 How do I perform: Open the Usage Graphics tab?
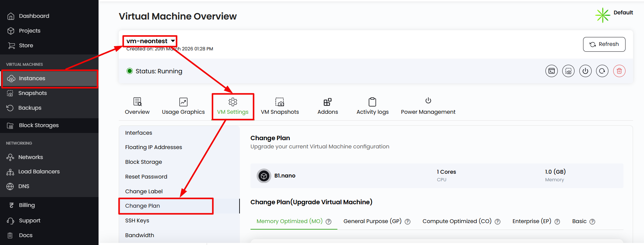[x=183, y=106]
